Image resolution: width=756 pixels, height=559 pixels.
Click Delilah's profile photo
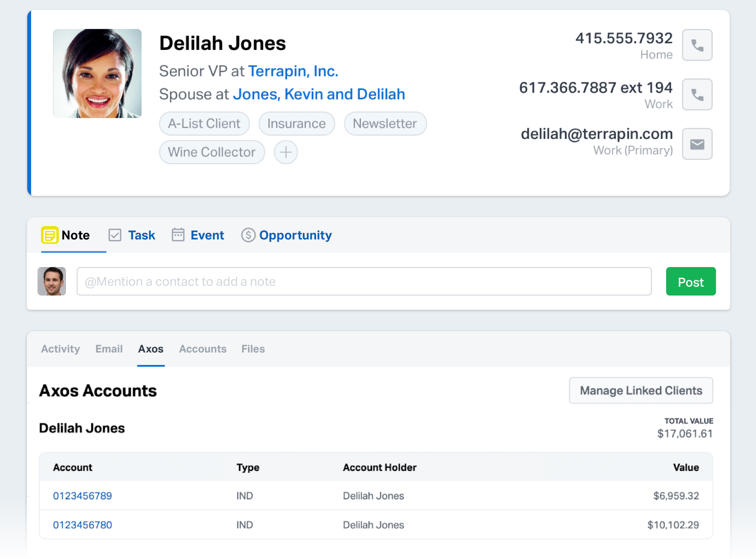pyautogui.click(x=97, y=73)
